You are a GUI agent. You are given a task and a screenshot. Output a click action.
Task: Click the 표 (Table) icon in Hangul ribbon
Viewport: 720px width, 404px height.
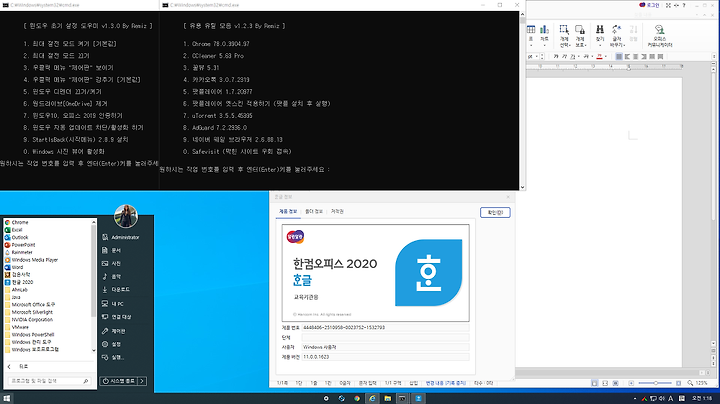tap(531, 30)
